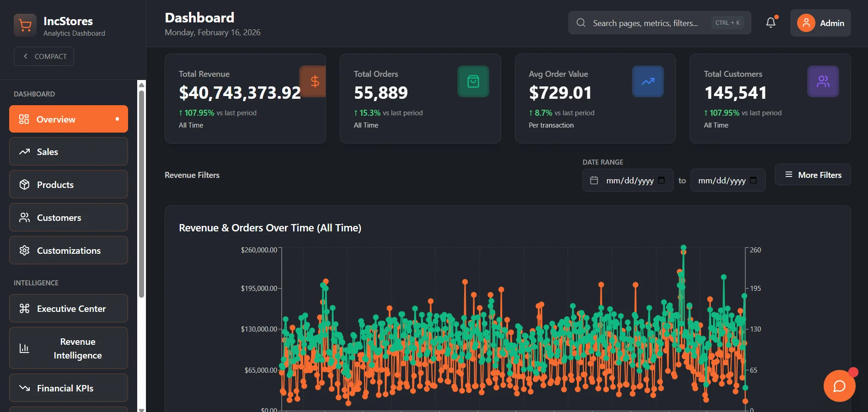Open Executive Center from sidebar
Image resolution: width=868 pixels, height=412 pixels.
(69, 309)
